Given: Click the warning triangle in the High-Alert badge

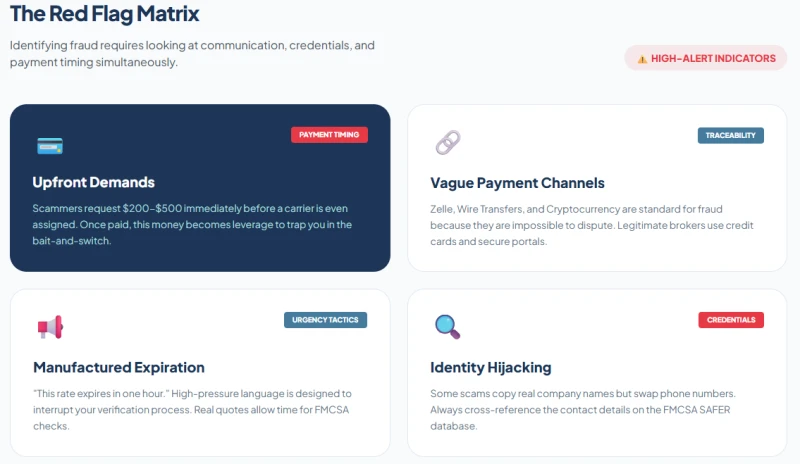Looking at the screenshot, I should click(x=642, y=59).
